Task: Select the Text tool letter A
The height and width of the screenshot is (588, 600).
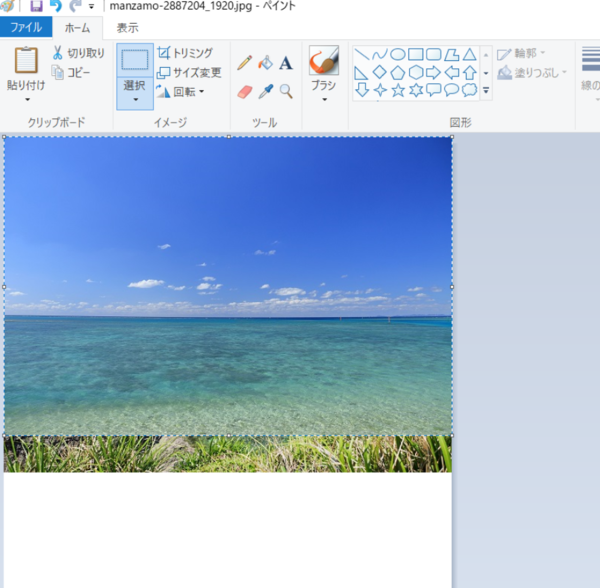Action: [285, 63]
